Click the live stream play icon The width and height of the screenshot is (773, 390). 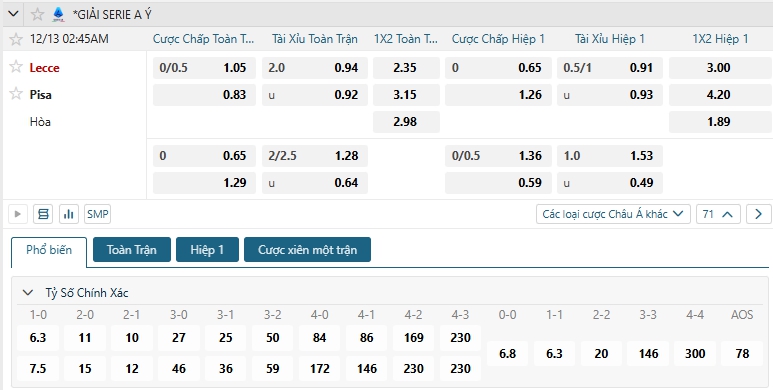click(x=18, y=214)
